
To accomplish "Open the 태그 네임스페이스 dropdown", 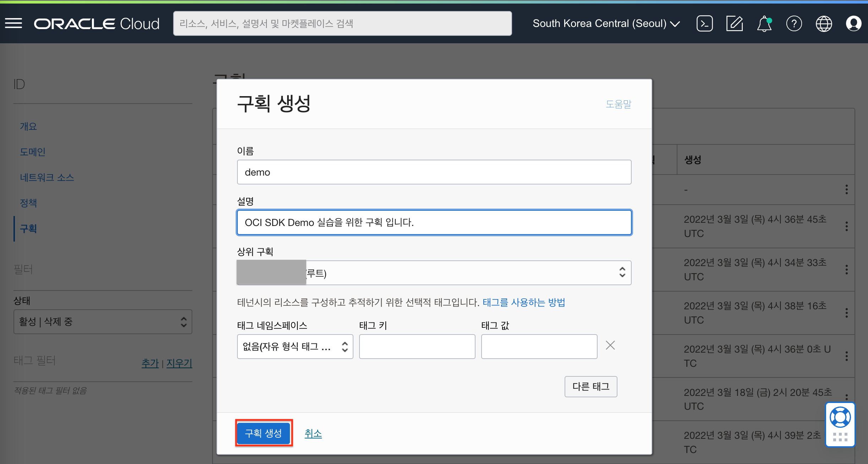I will tap(295, 347).
